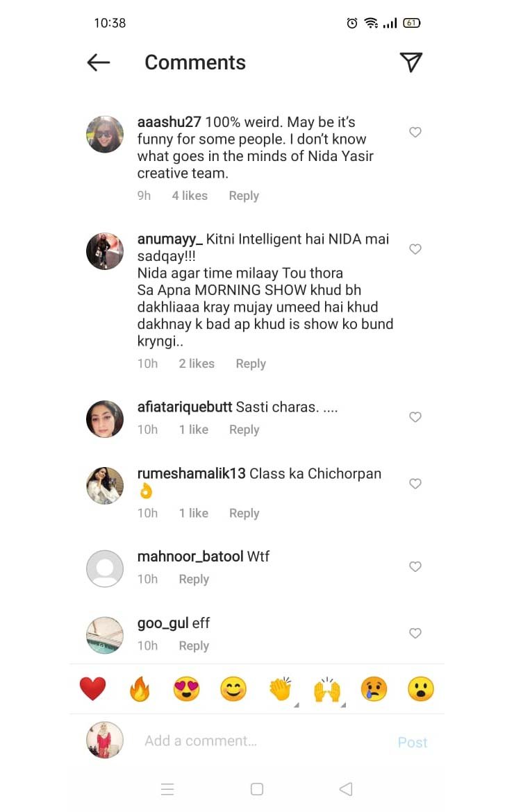This screenshot has width=514, height=812.
Task: Insert the crying face emoji
Action: click(374, 689)
